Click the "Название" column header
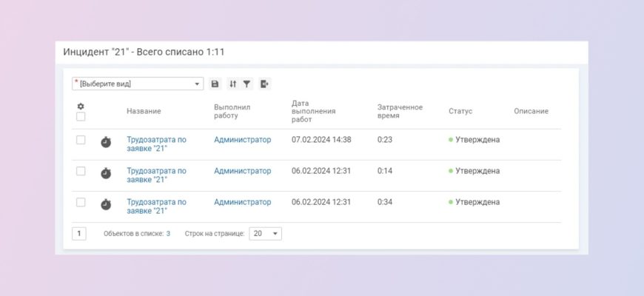644x296 pixels. pos(144,111)
